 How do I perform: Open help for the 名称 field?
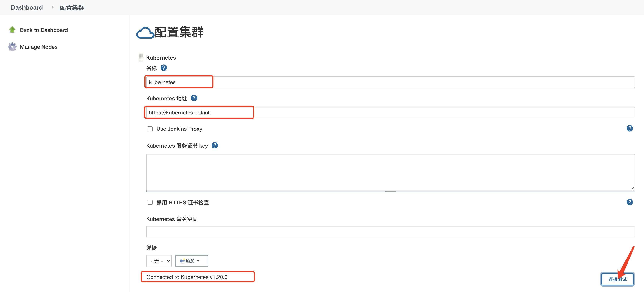(x=164, y=68)
